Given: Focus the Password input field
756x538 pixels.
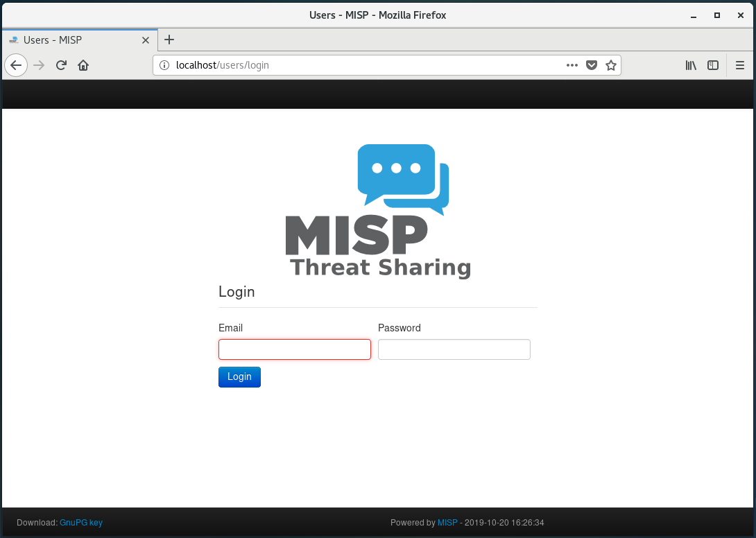Looking at the screenshot, I should 454,349.
